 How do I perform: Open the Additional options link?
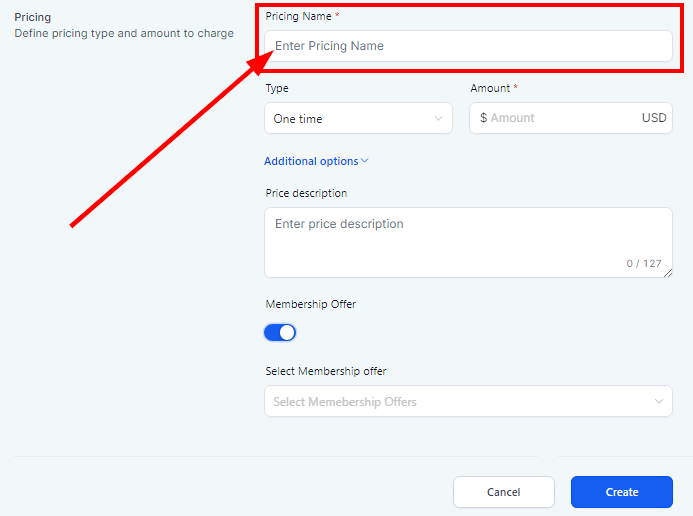coord(311,161)
